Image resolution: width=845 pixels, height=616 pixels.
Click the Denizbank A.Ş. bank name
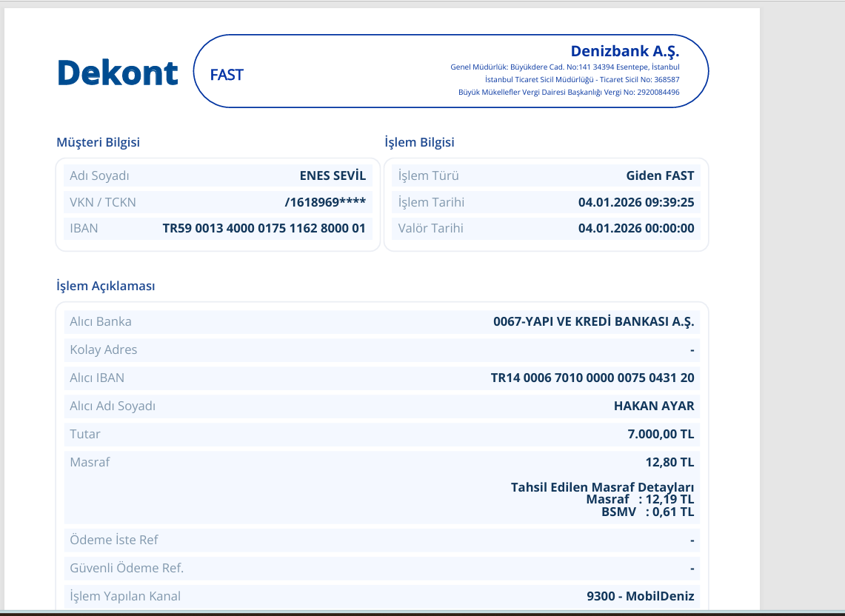coord(624,51)
